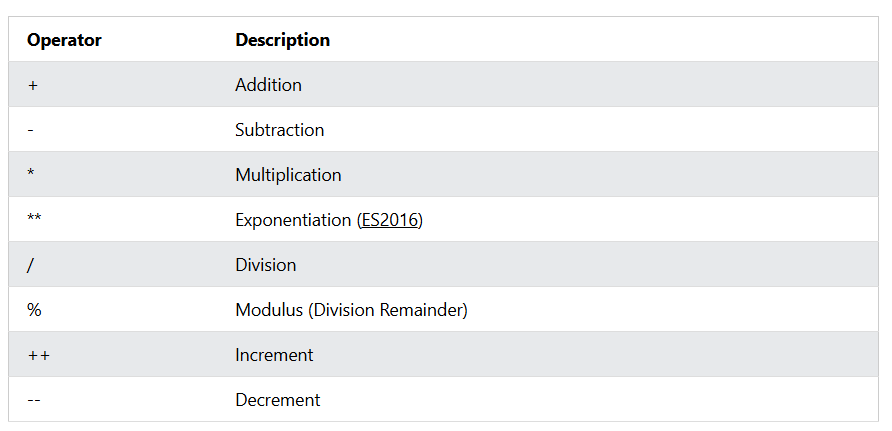Click the Operator column header
The width and height of the screenshot is (892, 431).
(64, 40)
